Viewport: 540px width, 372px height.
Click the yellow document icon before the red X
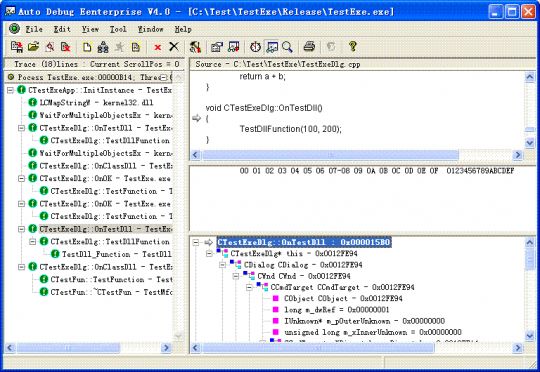[136, 46]
